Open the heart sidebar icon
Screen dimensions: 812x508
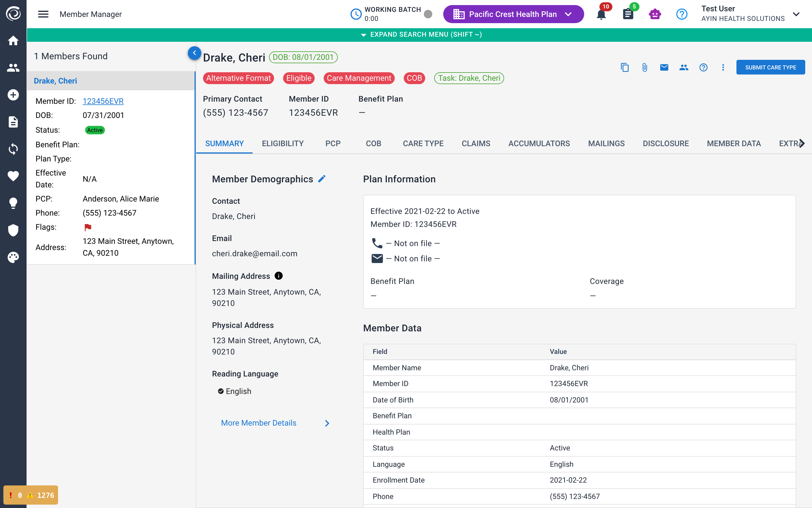pos(13,176)
